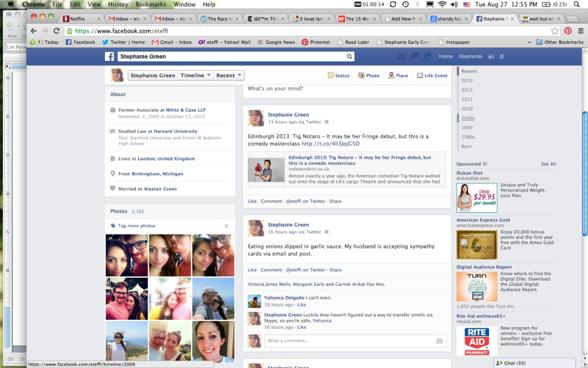Image resolution: width=588 pixels, height=368 pixels.
Task: Open the White & Case LLP link
Action: click(x=185, y=110)
